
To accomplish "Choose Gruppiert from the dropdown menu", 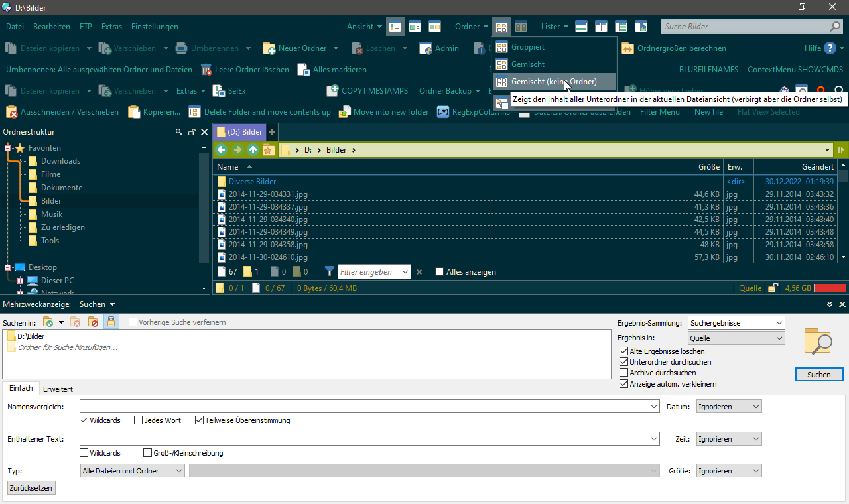I will pos(554,47).
